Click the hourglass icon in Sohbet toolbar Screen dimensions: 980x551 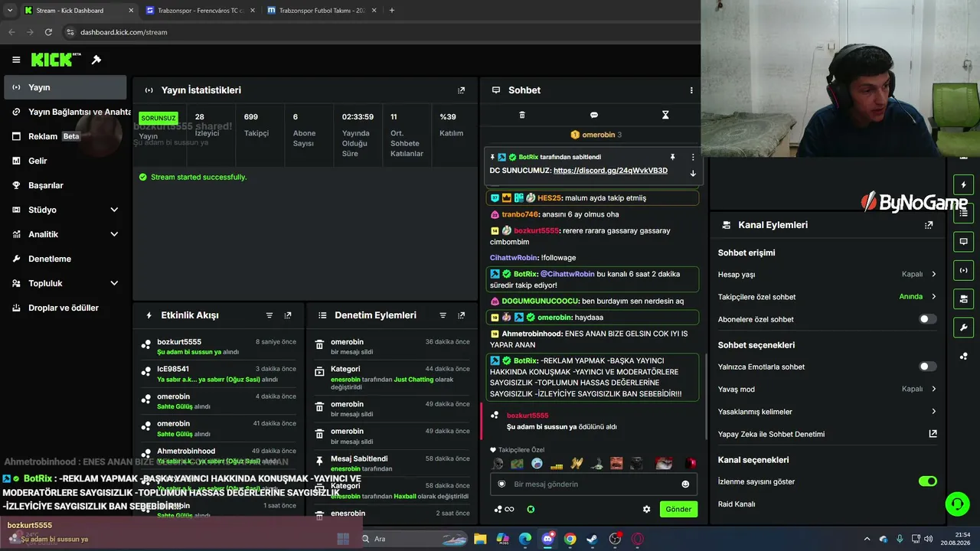(665, 115)
